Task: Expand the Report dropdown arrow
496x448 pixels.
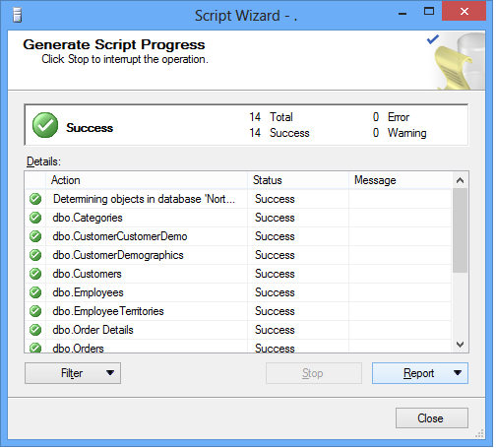Action: pos(458,373)
